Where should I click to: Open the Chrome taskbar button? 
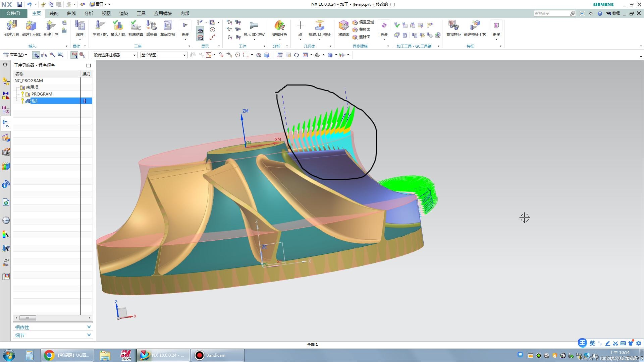68,355
